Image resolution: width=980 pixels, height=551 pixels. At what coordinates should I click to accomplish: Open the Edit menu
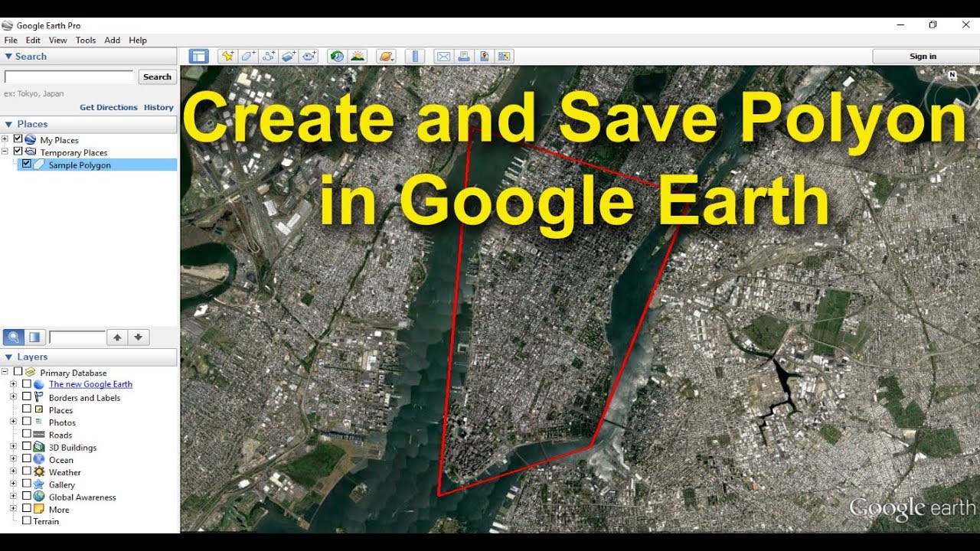point(33,40)
